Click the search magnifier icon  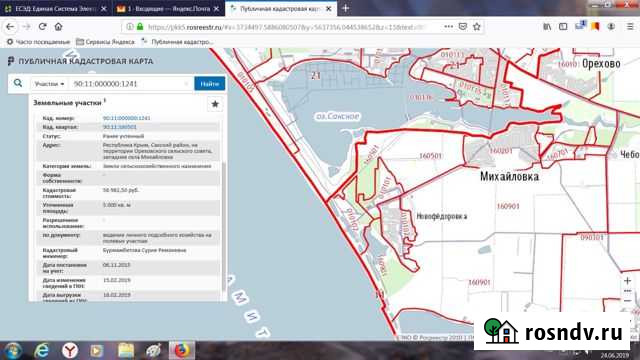click(18, 83)
